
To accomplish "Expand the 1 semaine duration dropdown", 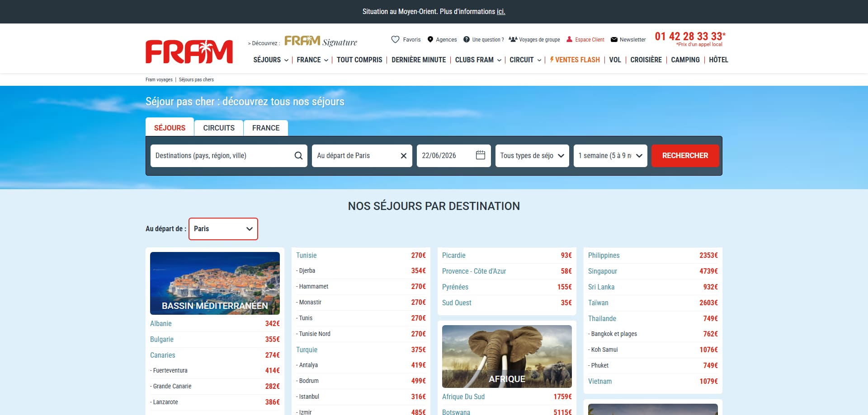I will [610, 156].
